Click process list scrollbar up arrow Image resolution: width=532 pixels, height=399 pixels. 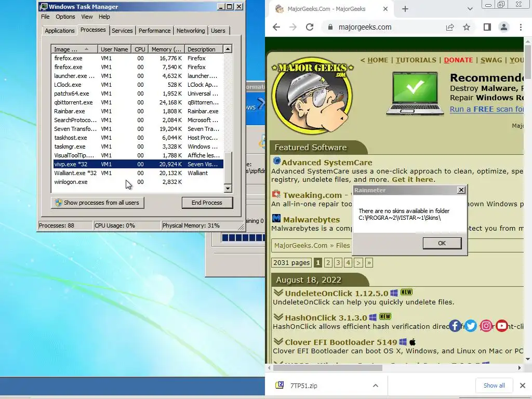click(x=228, y=49)
